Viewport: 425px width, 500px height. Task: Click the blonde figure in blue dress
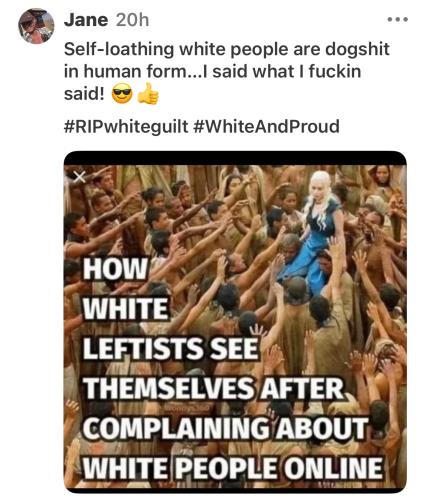pyautogui.click(x=314, y=230)
